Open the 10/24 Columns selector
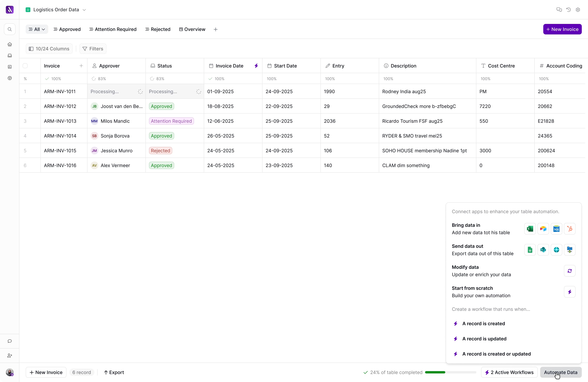Screen dimensions: 588x382 49,49
